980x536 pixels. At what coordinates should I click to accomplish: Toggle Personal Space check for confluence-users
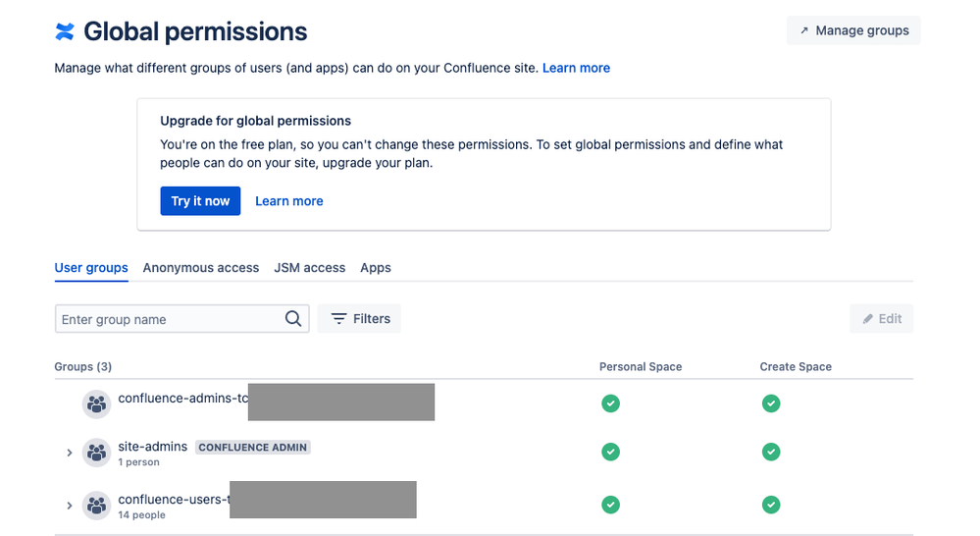[x=610, y=505]
